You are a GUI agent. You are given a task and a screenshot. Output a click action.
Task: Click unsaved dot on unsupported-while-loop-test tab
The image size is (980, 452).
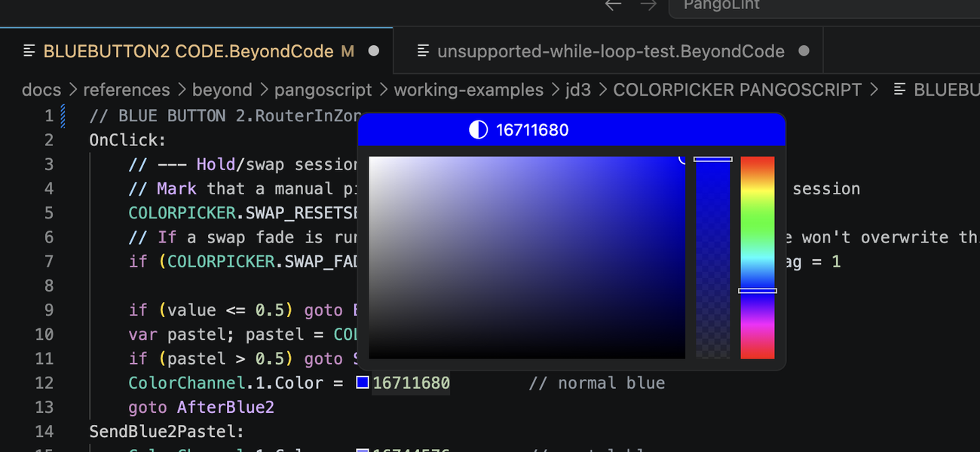[x=804, y=51]
